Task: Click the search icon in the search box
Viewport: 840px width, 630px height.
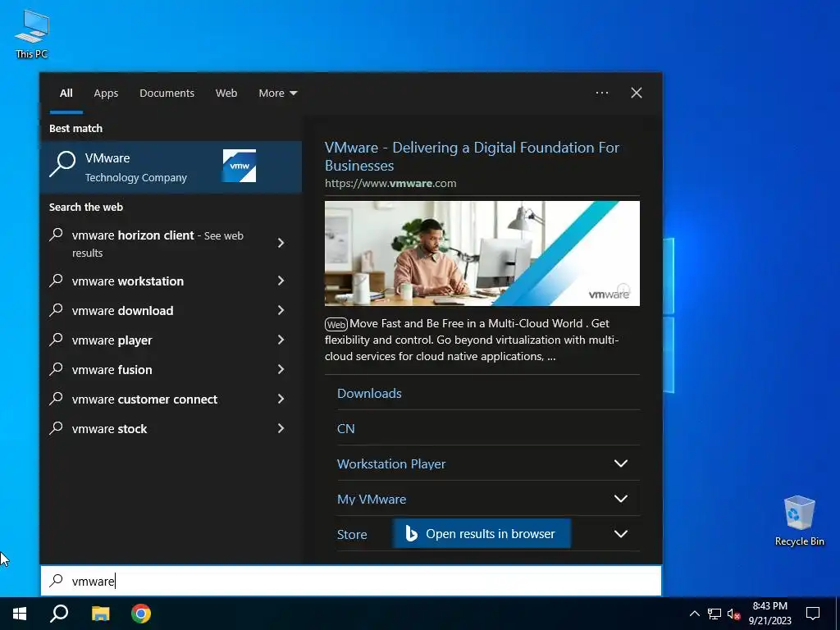Action: pyautogui.click(x=57, y=580)
